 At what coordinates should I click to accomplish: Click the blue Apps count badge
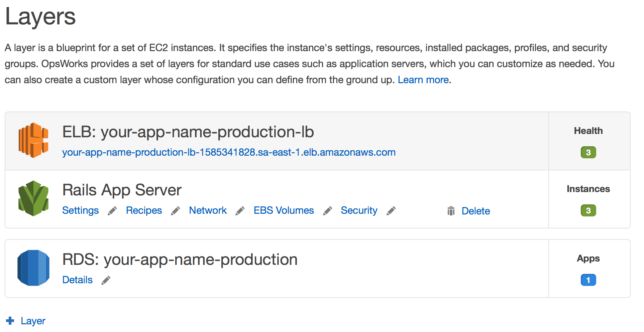point(588,280)
